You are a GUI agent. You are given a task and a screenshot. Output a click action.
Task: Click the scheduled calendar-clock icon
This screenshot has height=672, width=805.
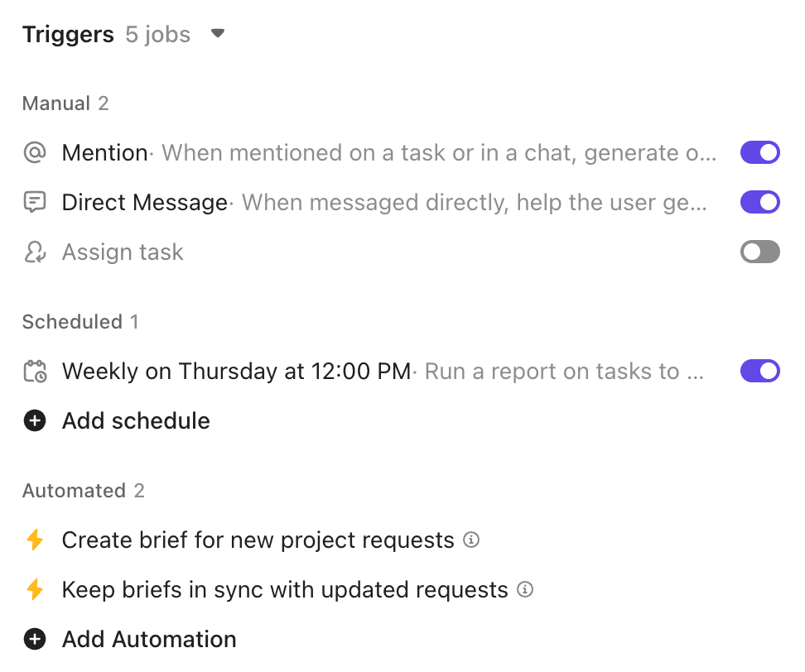[34, 371]
